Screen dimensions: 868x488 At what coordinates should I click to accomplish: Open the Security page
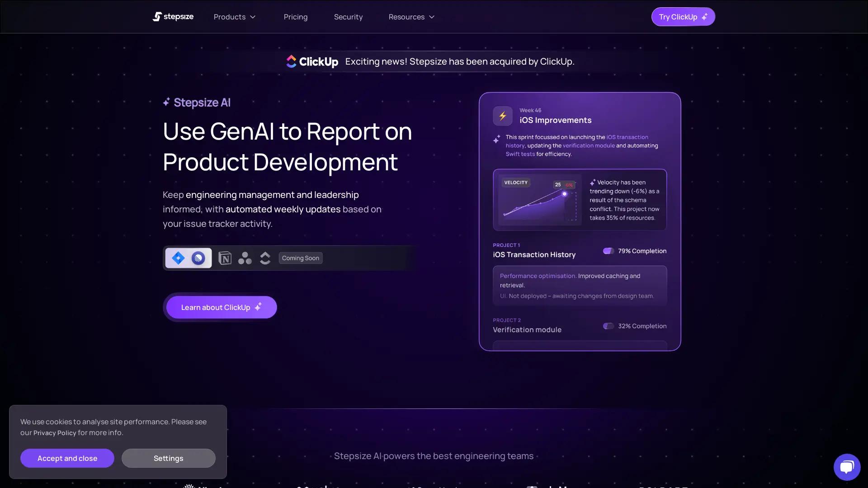click(x=348, y=17)
